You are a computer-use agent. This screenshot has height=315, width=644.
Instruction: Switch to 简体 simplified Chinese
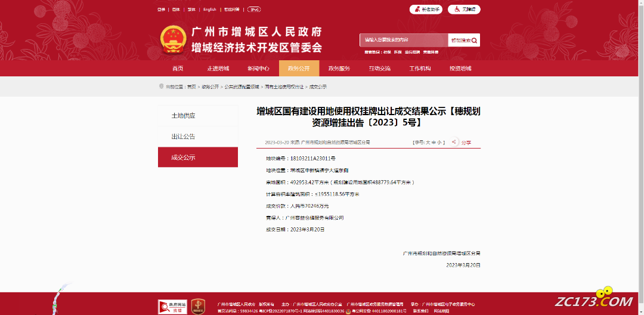176,10
